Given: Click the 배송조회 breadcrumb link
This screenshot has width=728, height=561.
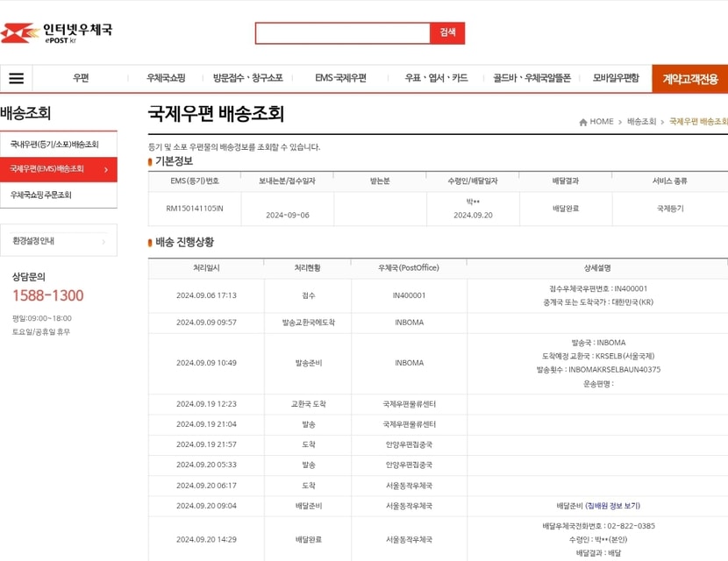Looking at the screenshot, I should point(641,122).
